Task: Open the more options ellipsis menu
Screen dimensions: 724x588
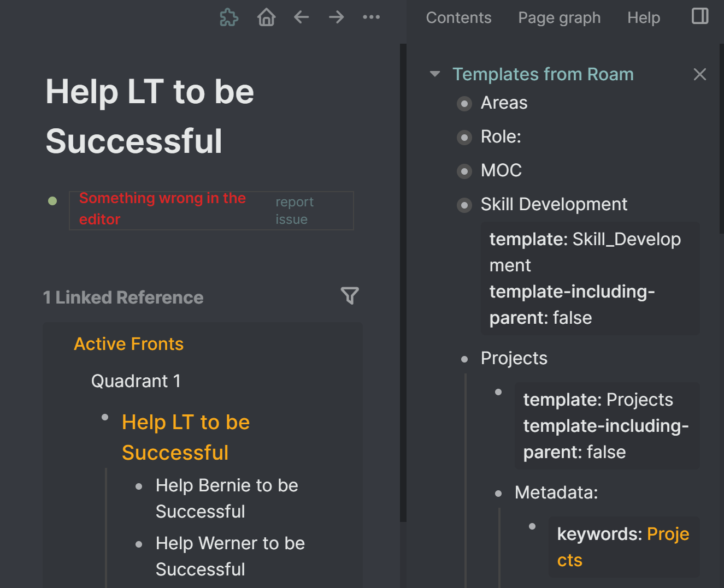Action: (372, 17)
